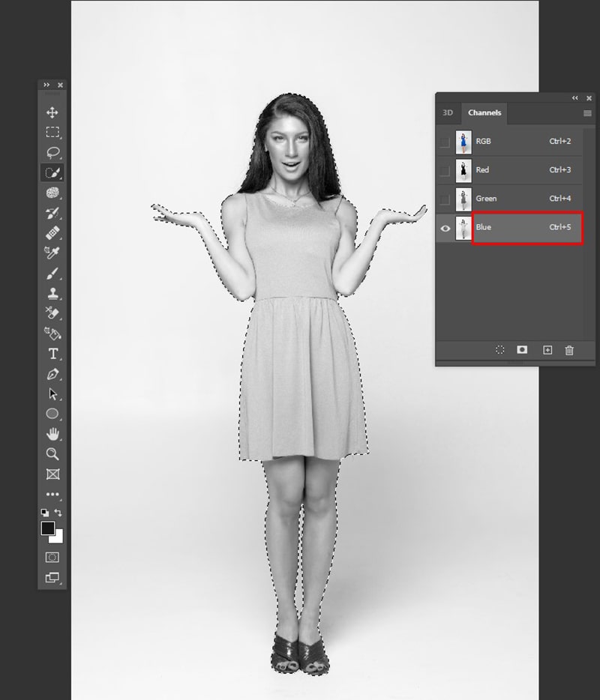Image resolution: width=600 pixels, height=700 pixels.
Task: Collapse the Channels panel with double arrows
Action: (575, 97)
